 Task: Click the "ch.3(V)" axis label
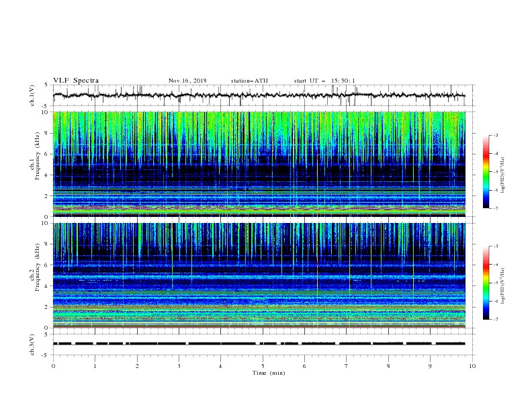32,345
